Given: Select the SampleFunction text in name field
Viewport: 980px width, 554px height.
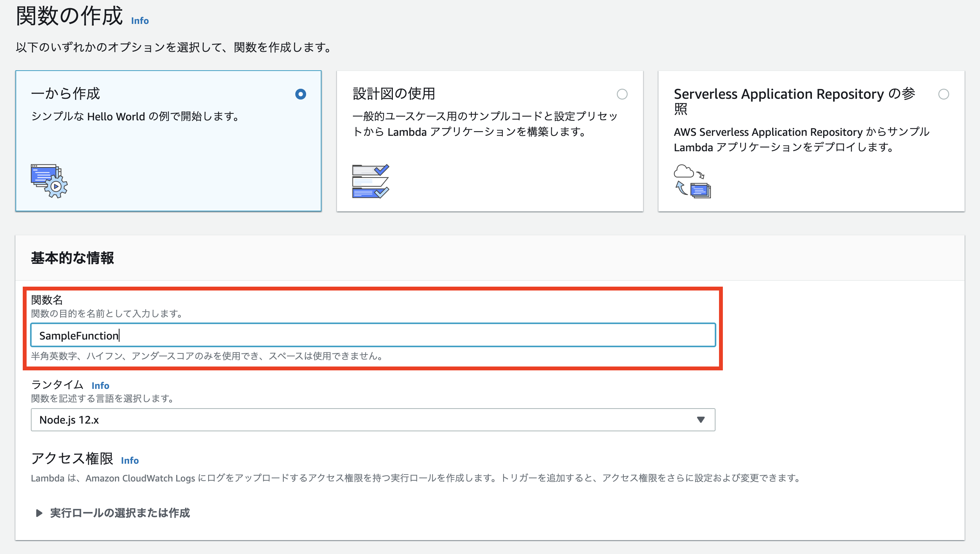Looking at the screenshot, I should (78, 335).
